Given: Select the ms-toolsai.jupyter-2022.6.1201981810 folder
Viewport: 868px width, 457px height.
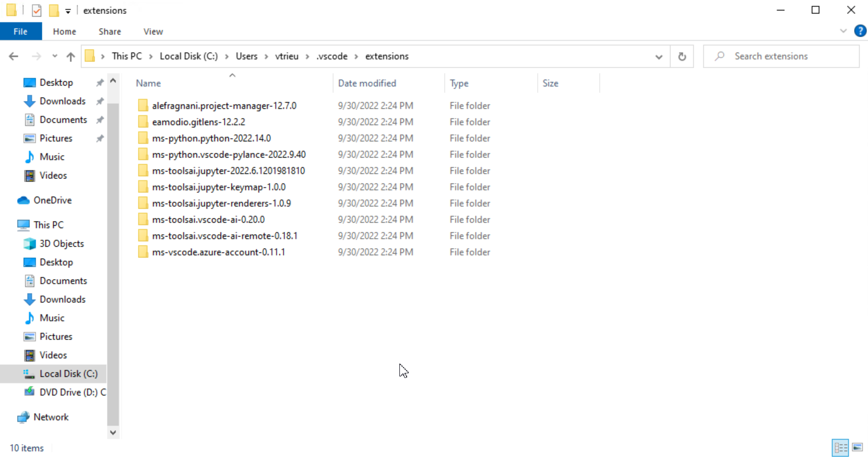Looking at the screenshot, I should (228, 170).
